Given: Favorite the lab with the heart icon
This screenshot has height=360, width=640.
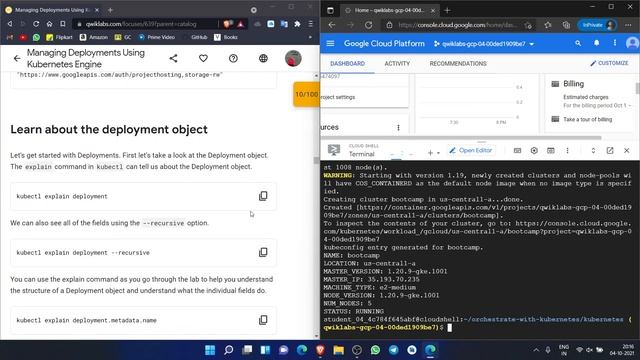Looking at the screenshot, I should pyautogui.click(x=203, y=58).
